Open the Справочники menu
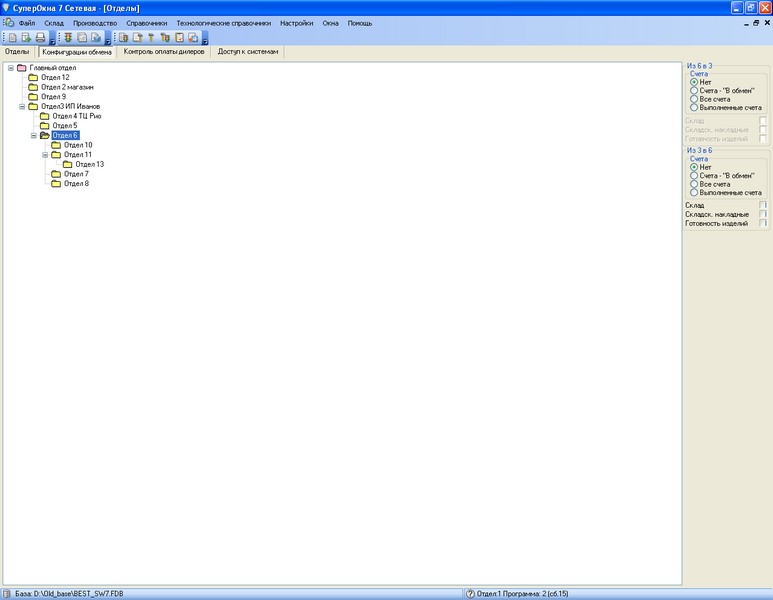The height and width of the screenshot is (600, 773). (147, 23)
